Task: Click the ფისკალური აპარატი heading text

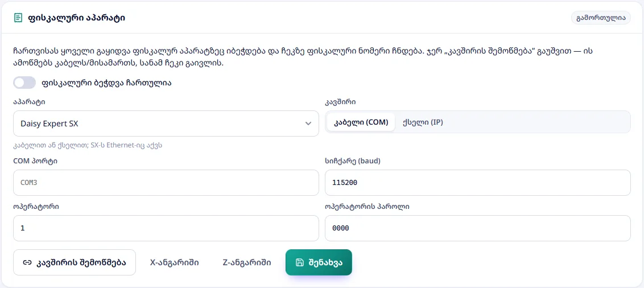Action: click(x=76, y=18)
